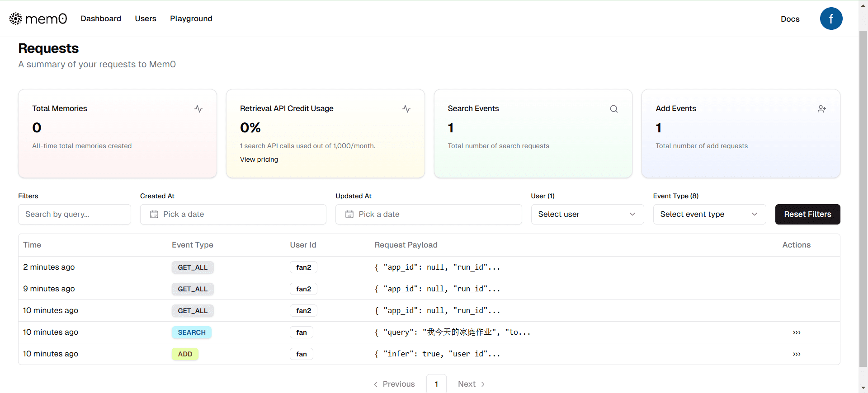This screenshot has height=393, width=868.
Task: Click the query payload text in SEARCH row
Action: click(453, 332)
